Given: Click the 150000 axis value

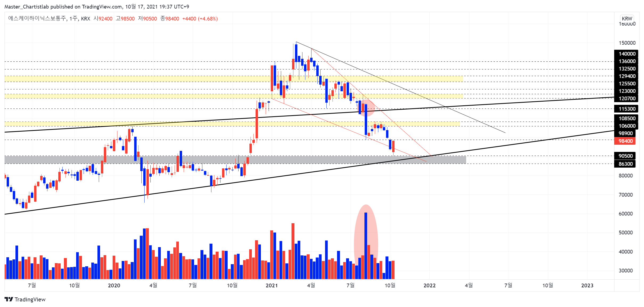Looking at the screenshot, I should click(x=627, y=43).
